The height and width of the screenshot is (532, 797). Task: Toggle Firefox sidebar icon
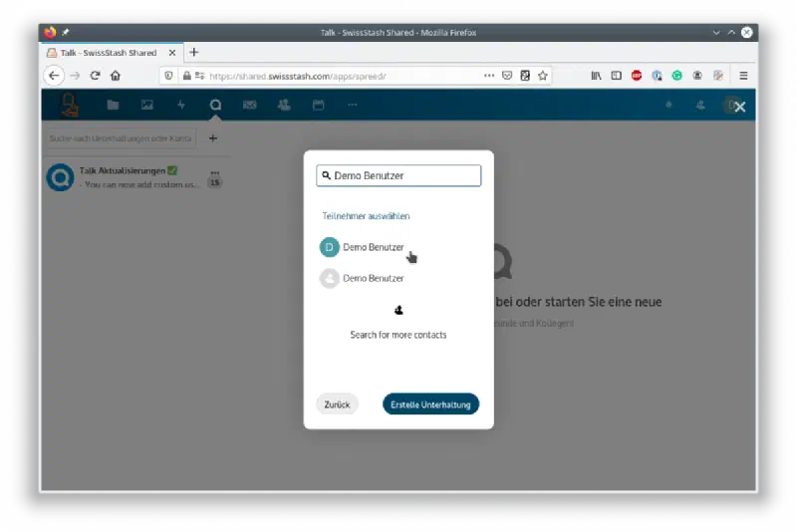[x=616, y=76]
